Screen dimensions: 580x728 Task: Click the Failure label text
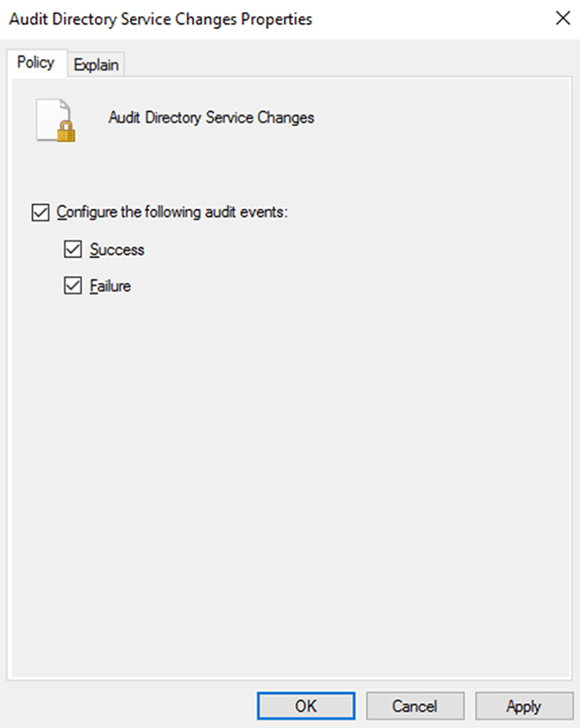(x=110, y=286)
